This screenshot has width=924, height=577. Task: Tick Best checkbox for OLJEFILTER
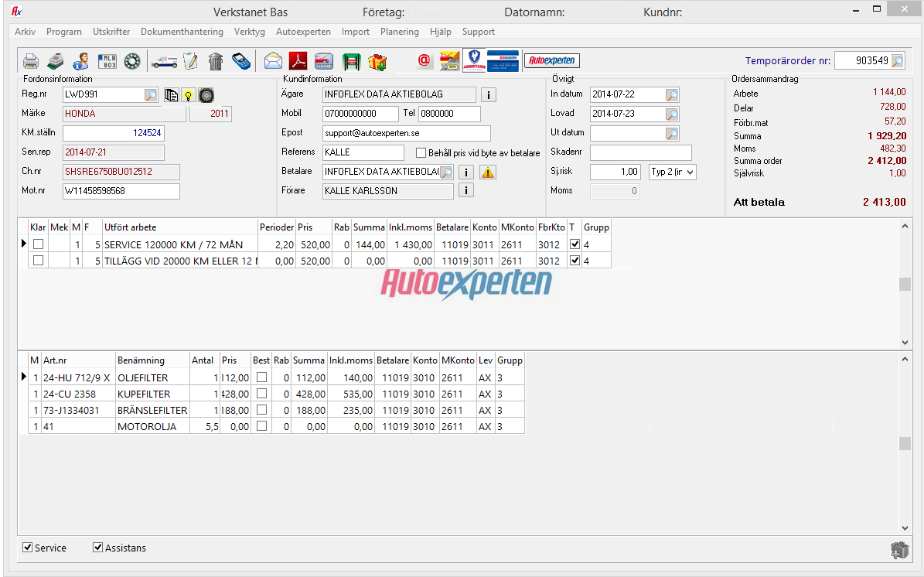coord(261,377)
